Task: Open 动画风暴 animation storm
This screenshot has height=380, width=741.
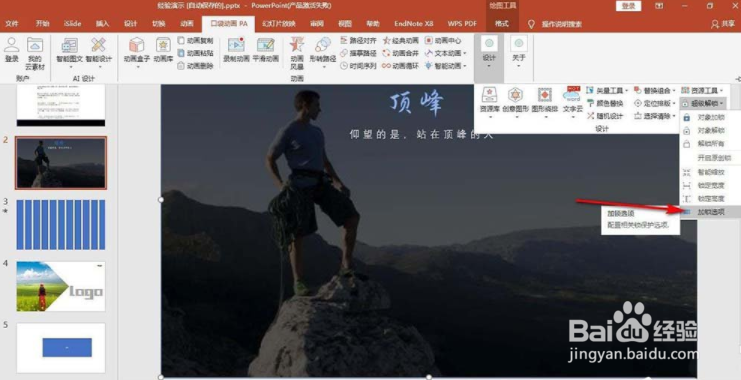Action: 297,54
